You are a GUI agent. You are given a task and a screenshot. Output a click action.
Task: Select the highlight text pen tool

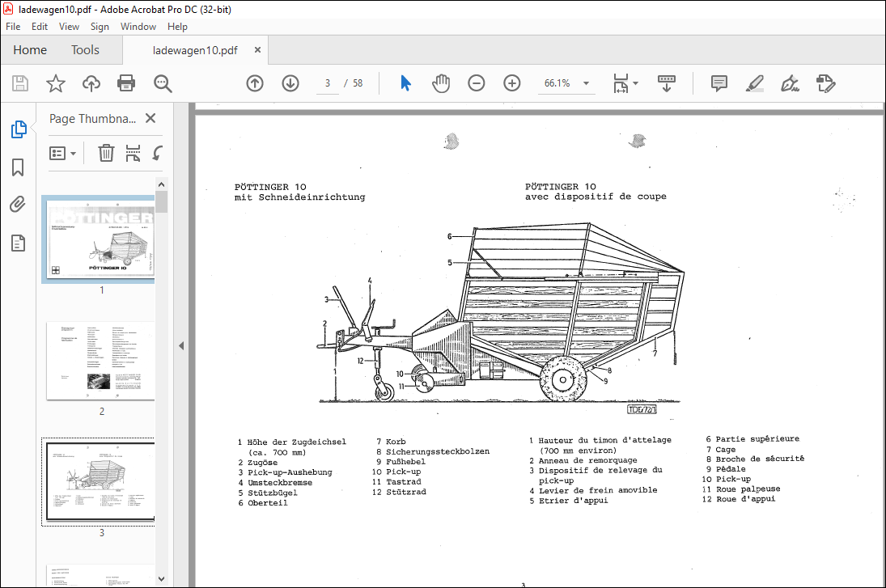pos(755,83)
